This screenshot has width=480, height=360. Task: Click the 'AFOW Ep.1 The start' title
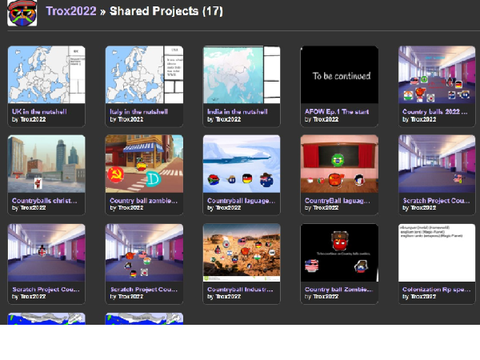click(x=337, y=112)
